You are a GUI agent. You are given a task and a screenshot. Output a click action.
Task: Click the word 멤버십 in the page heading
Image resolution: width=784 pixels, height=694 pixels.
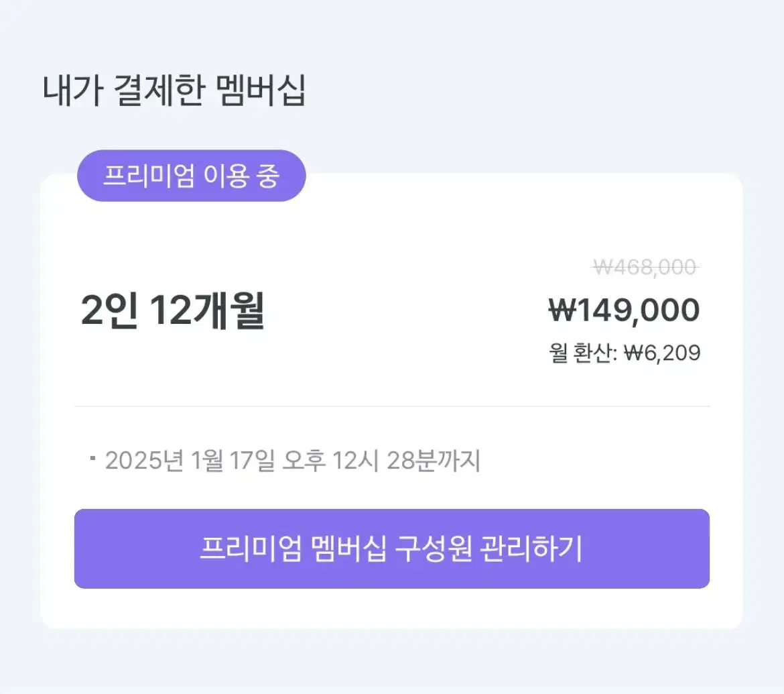pyautogui.click(x=261, y=91)
